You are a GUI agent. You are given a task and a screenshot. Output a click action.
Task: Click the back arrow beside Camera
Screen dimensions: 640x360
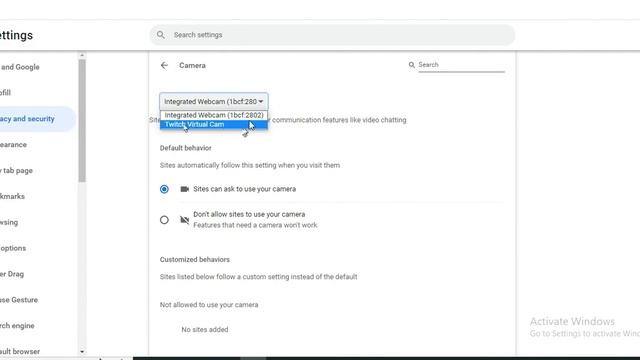click(x=164, y=65)
